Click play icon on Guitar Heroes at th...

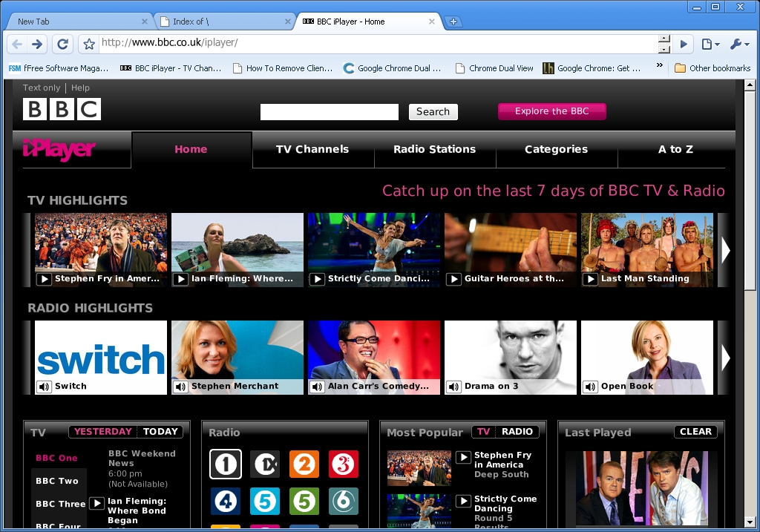(x=454, y=279)
